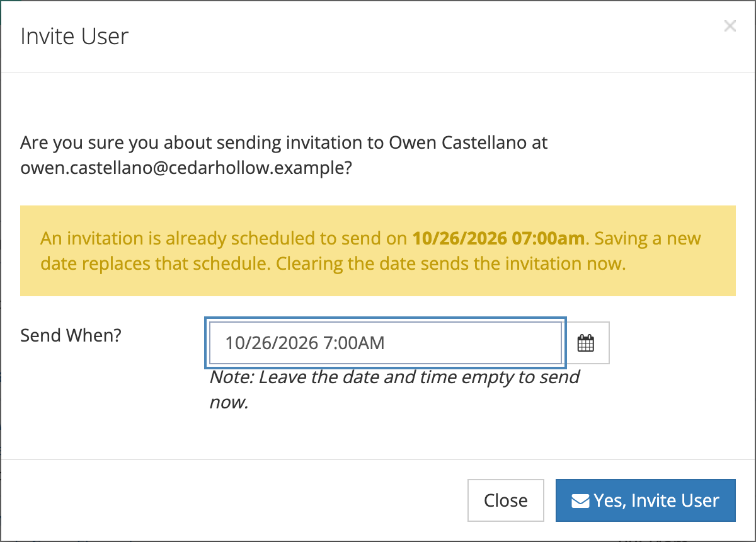
Task: Click the Invite User dialog title
Action: click(74, 36)
